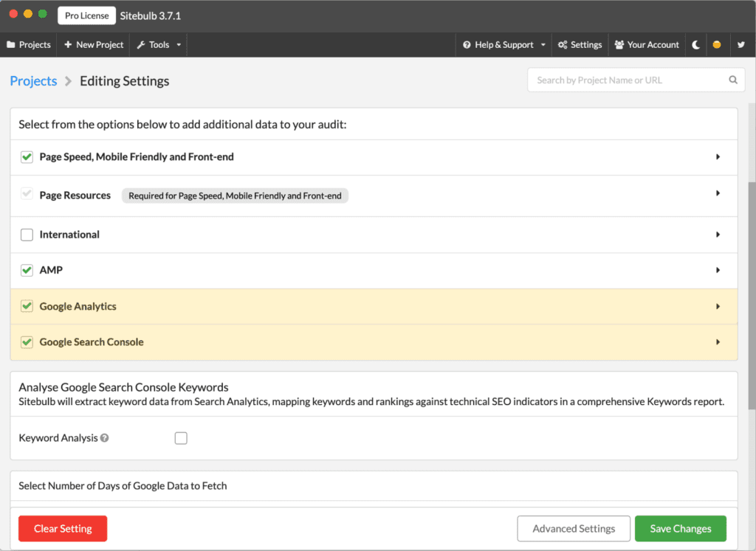The width and height of the screenshot is (756, 551).
Task: Click the search magnifier icon
Action: coord(733,80)
